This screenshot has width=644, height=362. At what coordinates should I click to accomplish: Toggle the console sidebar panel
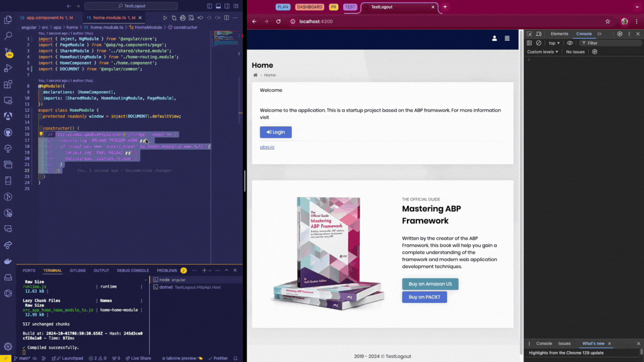click(529, 43)
